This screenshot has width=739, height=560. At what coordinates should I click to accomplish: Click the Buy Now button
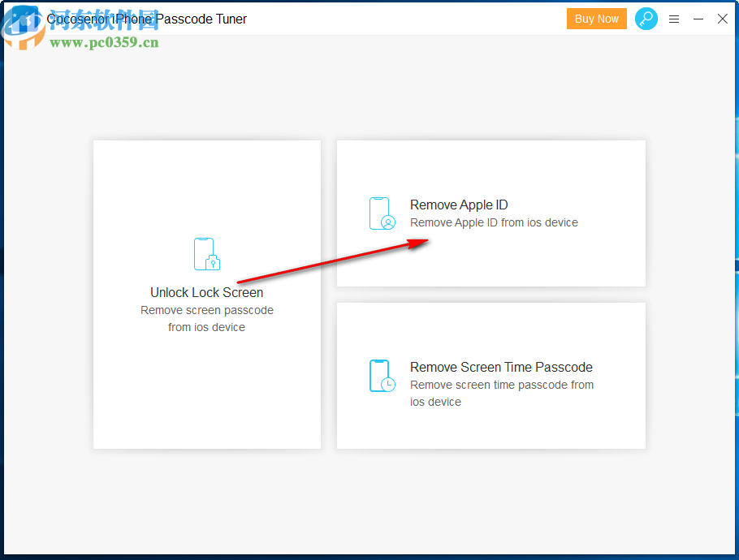[596, 19]
